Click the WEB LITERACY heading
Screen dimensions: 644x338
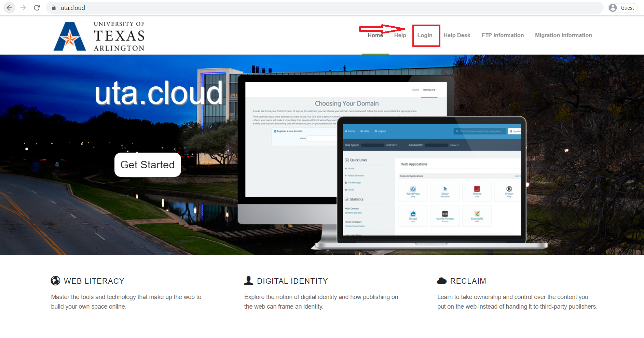pos(94,281)
